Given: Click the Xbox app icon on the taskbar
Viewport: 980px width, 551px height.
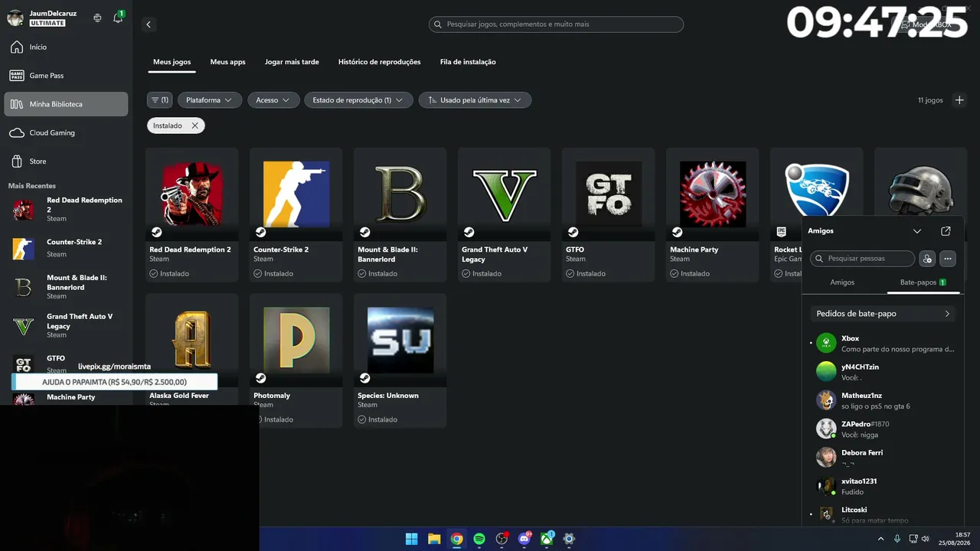Looking at the screenshot, I should [547, 539].
